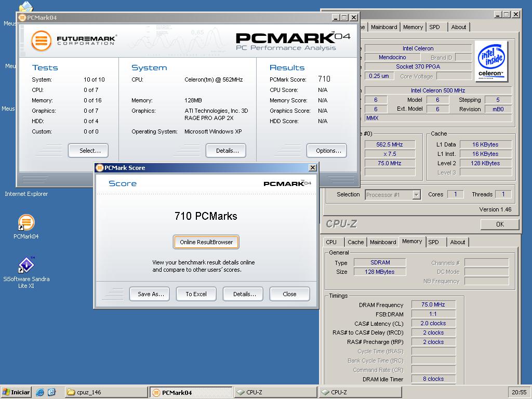Click the SDRAM memory type field
Screen dimensions: 532x399
pos(380,262)
